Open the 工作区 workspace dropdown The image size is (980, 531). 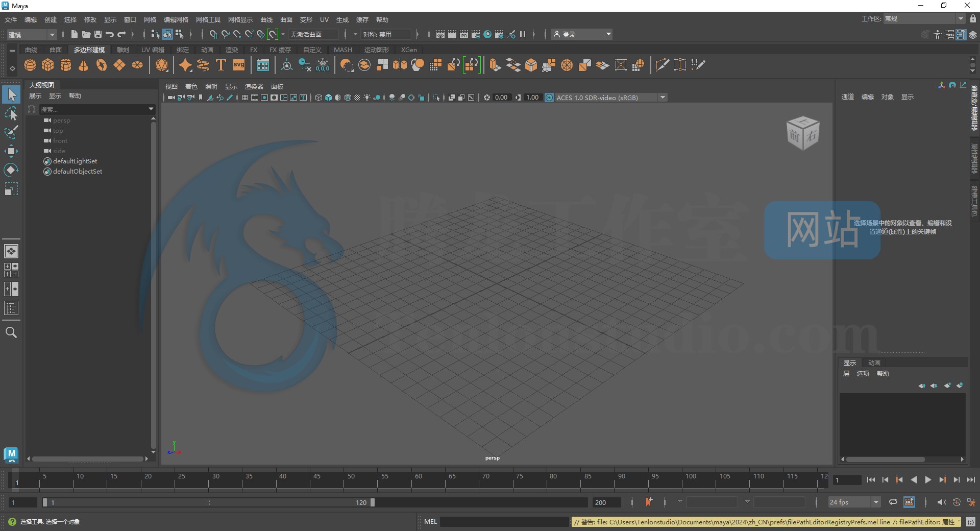tap(924, 19)
